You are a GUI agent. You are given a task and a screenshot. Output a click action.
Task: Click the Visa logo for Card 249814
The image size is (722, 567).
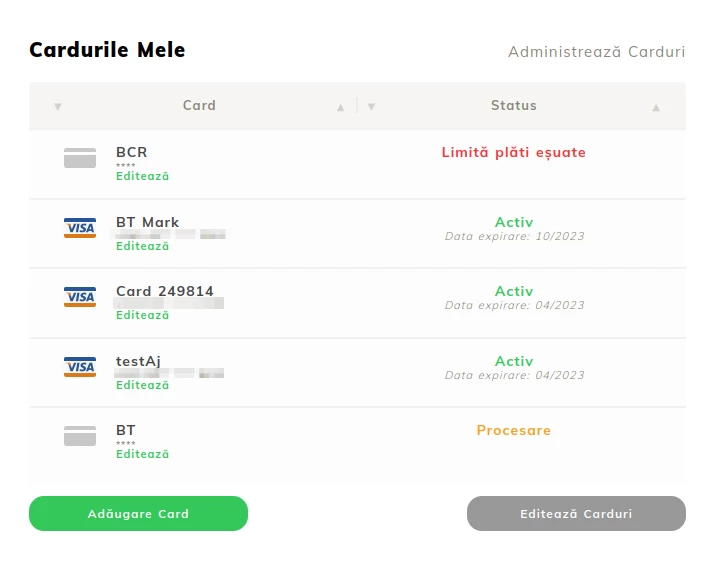click(x=80, y=297)
